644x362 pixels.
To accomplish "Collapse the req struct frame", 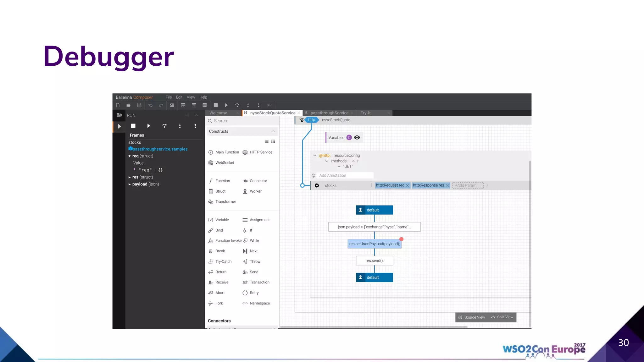I will (x=129, y=156).
